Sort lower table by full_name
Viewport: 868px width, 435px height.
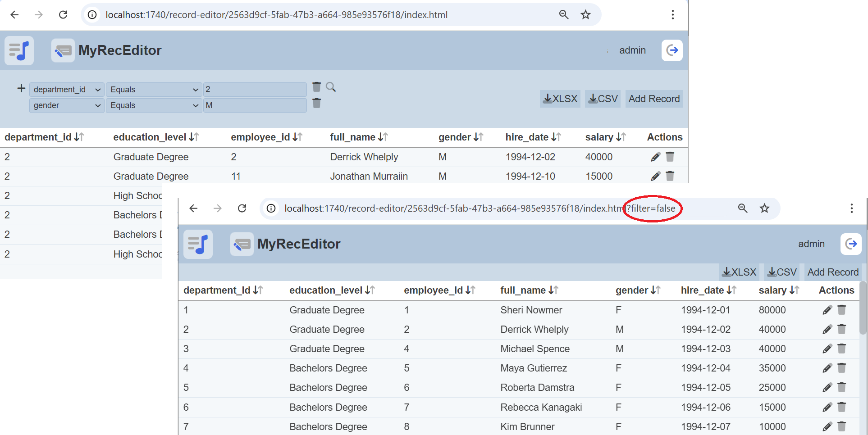(x=553, y=290)
